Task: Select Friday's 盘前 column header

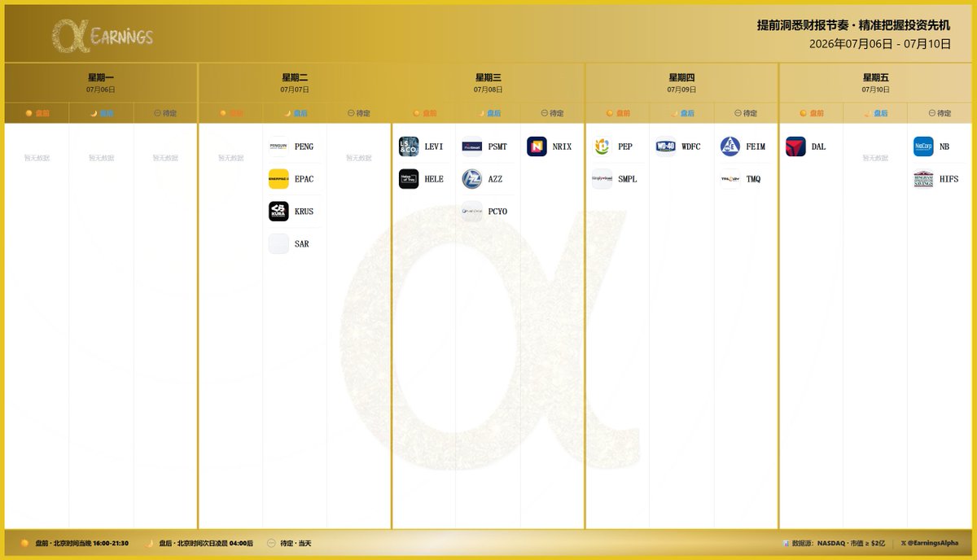Action: click(812, 113)
